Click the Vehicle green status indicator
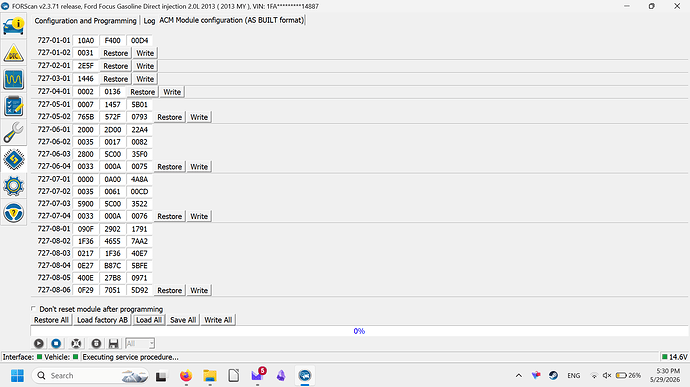690x387 pixels. click(x=75, y=357)
